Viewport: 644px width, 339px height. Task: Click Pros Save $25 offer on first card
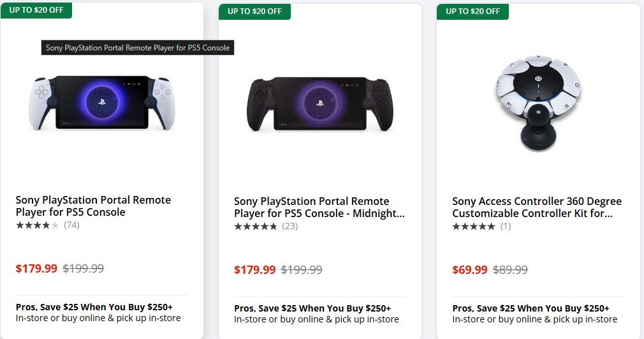click(x=94, y=307)
